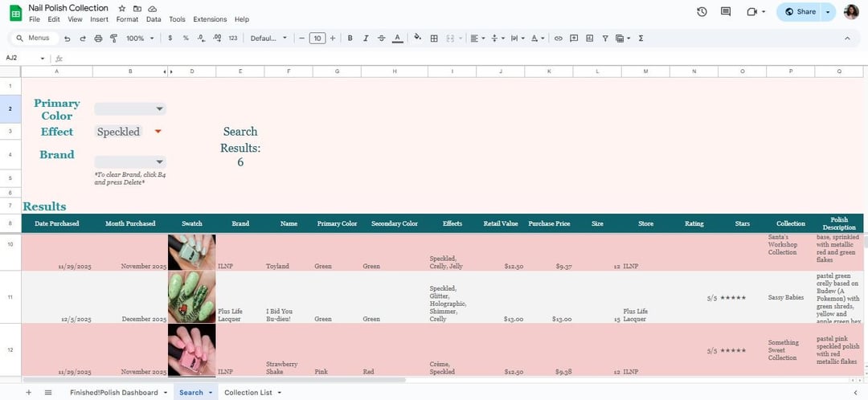Click the fill color bucket icon
This screenshot has width=868, height=400.
[416, 38]
